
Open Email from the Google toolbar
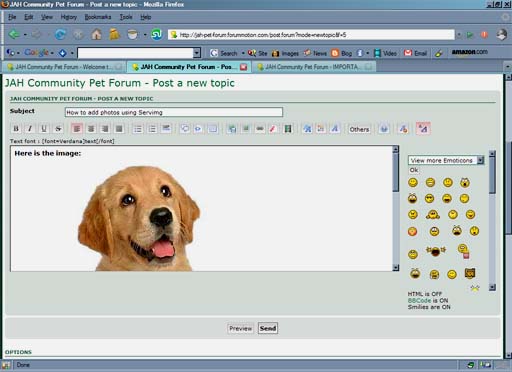(x=415, y=53)
